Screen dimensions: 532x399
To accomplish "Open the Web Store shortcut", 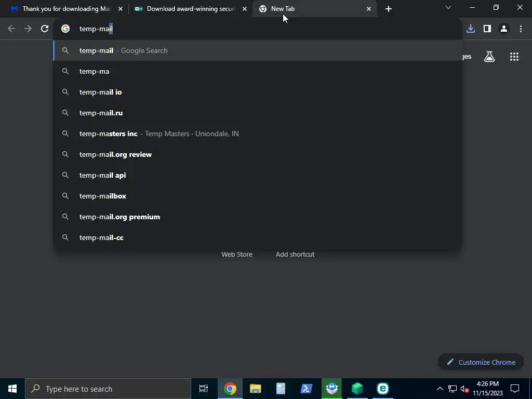I will pyautogui.click(x=237, y=255).
